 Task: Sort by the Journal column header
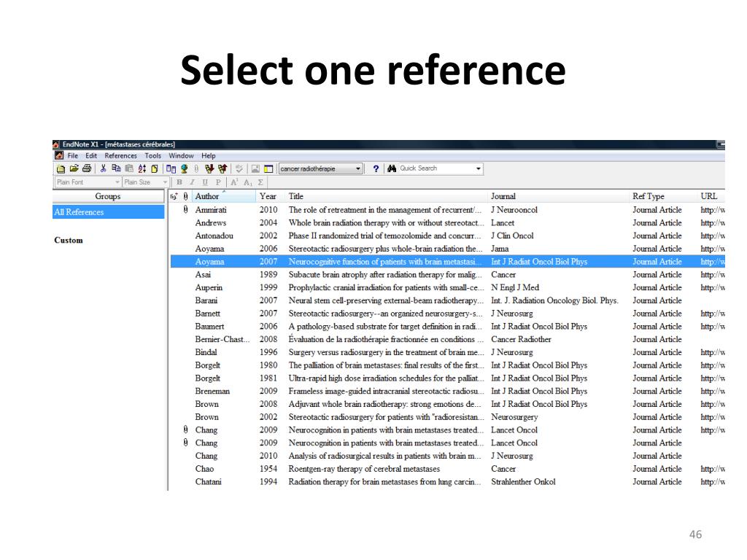point(558,196)
